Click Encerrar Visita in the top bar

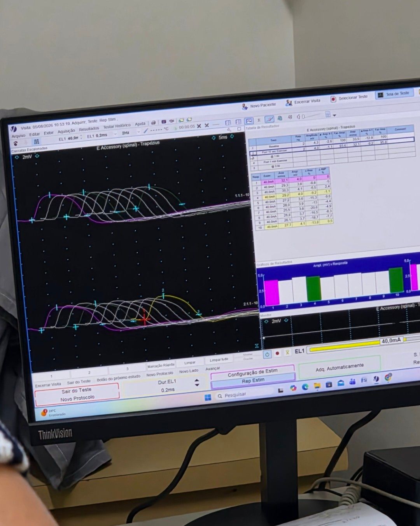click(303, 101)
